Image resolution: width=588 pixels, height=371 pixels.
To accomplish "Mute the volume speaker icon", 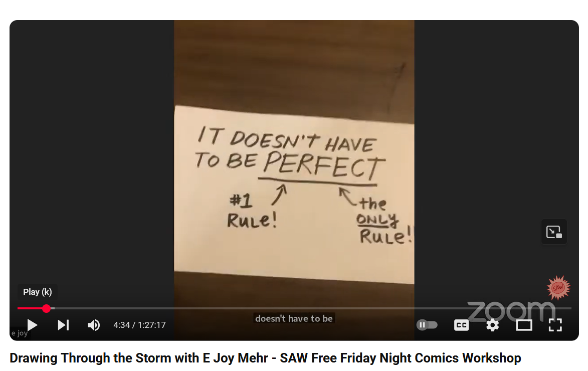I will pyautogui.click(x=93, y=325).
